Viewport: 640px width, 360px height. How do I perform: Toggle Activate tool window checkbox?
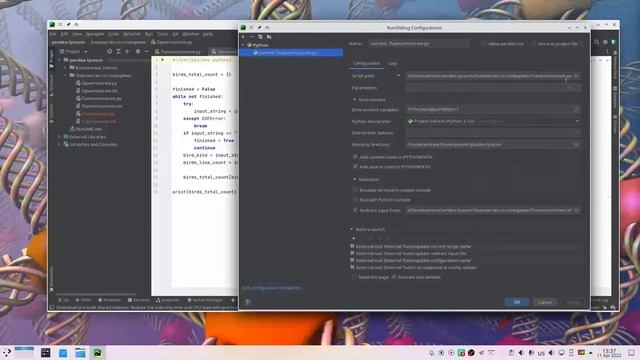click(394, 277)
